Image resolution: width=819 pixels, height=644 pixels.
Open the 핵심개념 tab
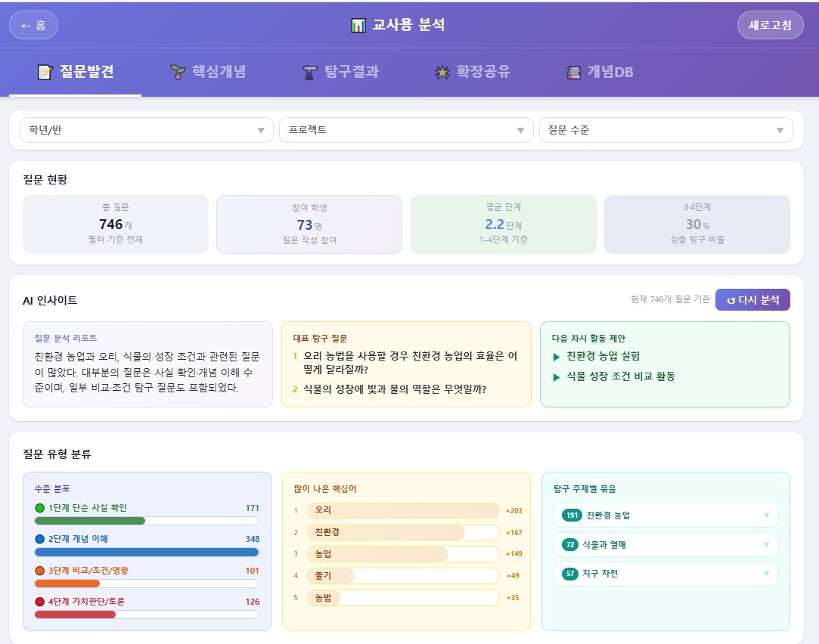click(208, 72)
